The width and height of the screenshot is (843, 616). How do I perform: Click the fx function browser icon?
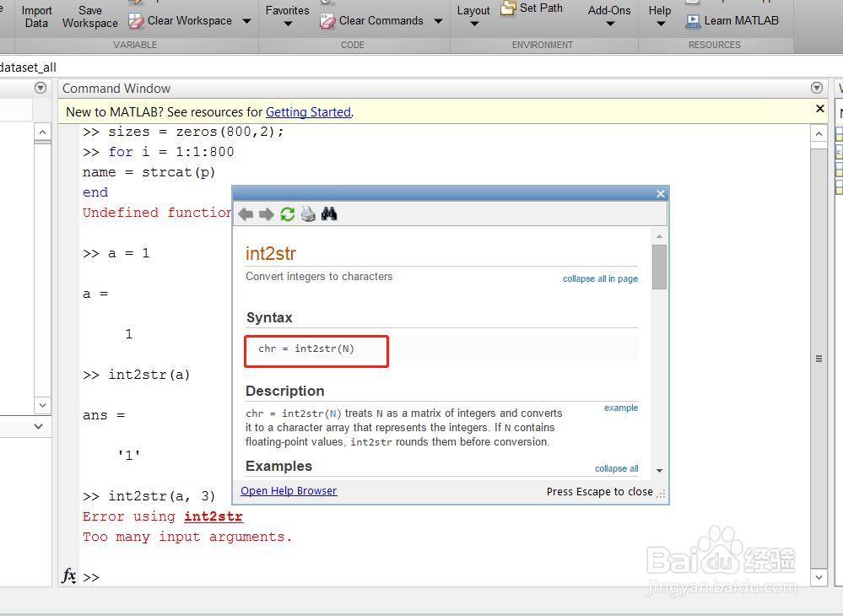(69, 575)
